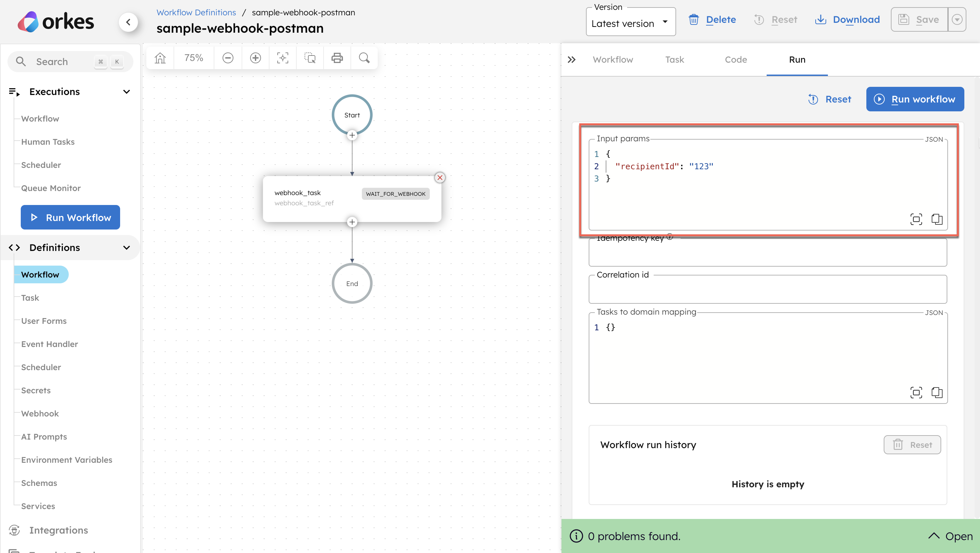
Task: Switch to the Code tab
Action: (735, 60)
